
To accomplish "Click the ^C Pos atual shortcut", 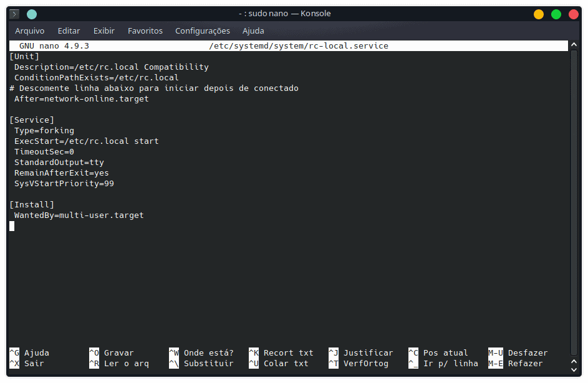I will click(438, 352).
